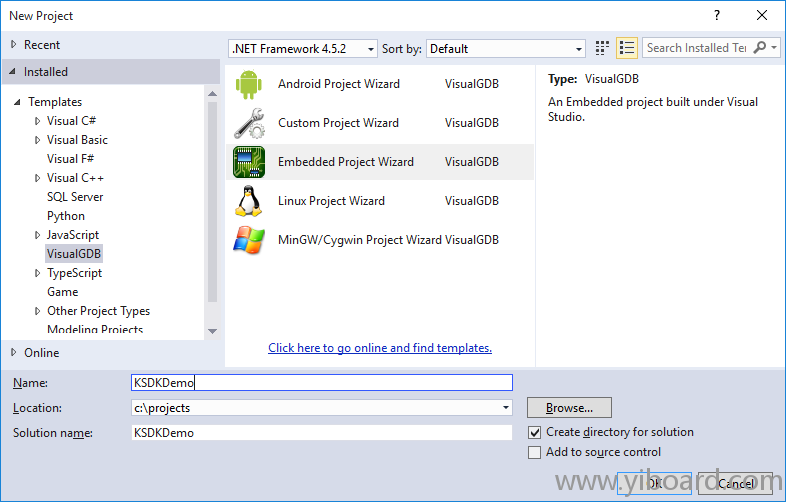Viewport: 786px width, 502px height.
Task: Select Modeling Projects category
Action: click(x=95, y=329)
